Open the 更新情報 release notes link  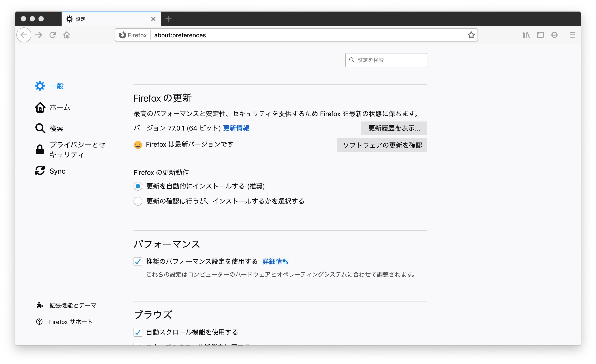coord(236,128)
